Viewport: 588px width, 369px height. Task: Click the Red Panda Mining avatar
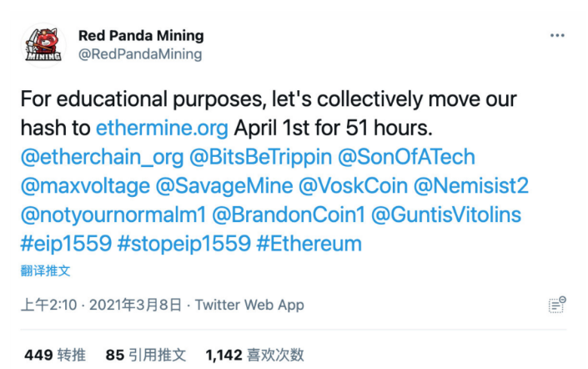(43, 45)
